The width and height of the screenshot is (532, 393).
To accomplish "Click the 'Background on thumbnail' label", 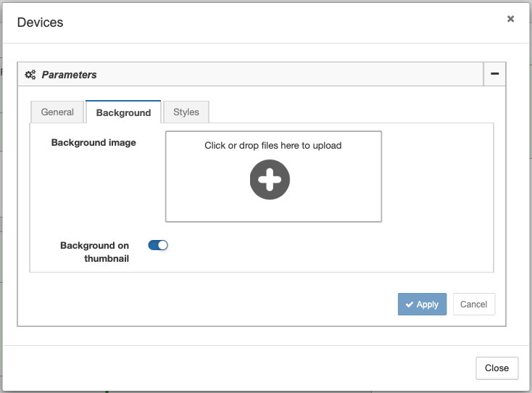I will [x=95, y=252].
